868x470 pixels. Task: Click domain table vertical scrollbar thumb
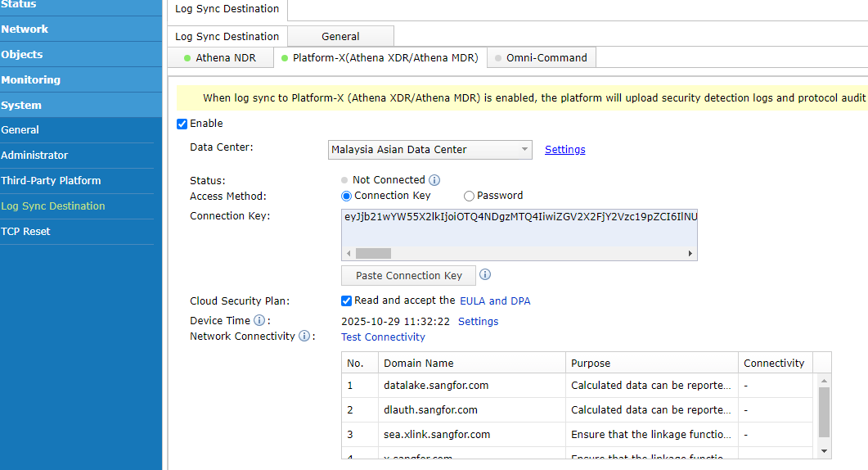click(x=824, y=413)
